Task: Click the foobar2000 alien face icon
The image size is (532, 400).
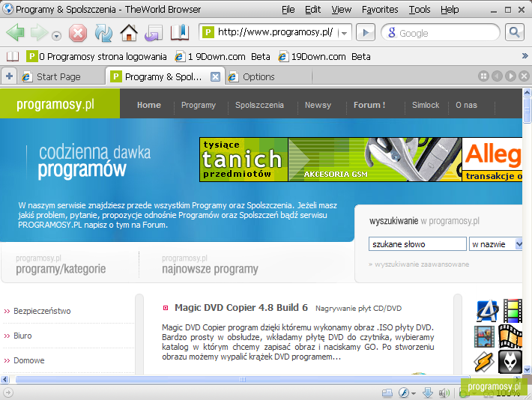Action: pyautogui.click(x=510, y=362)
